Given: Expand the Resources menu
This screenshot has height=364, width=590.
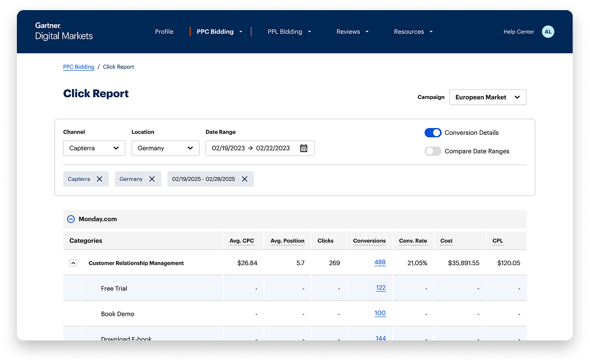Looking at the screenshot, I should [x=413, y=31].
